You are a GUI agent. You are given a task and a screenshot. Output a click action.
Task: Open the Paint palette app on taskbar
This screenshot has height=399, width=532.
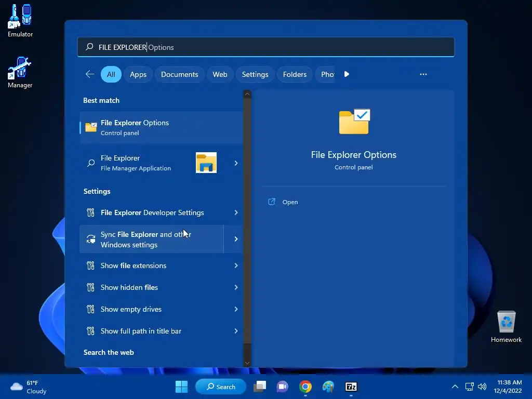point(328,387)
